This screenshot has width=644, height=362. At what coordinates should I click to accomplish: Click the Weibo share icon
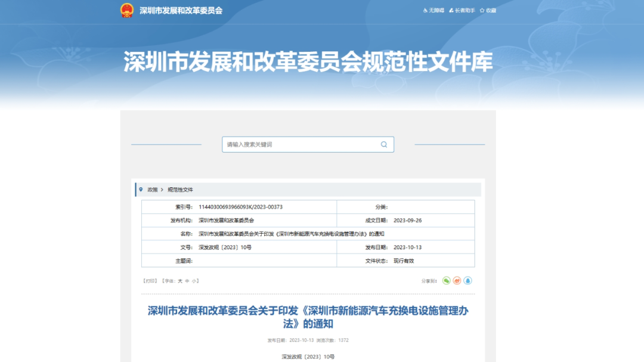tap(457, 281)
